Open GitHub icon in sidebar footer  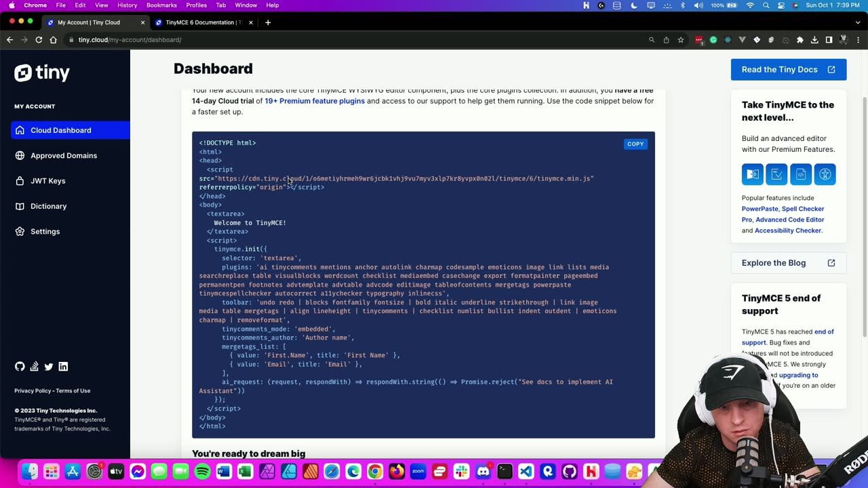pos(20,367)
